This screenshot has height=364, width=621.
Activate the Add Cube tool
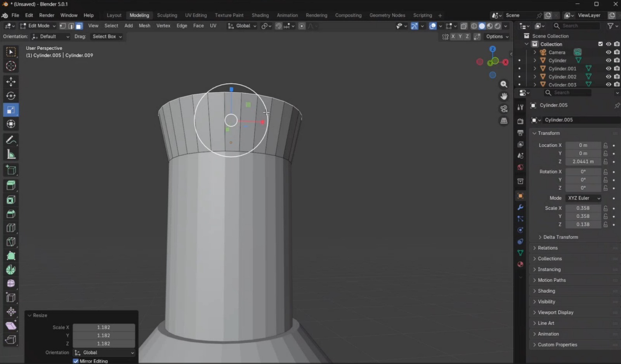pyautogui.click(x=10, y=170)
